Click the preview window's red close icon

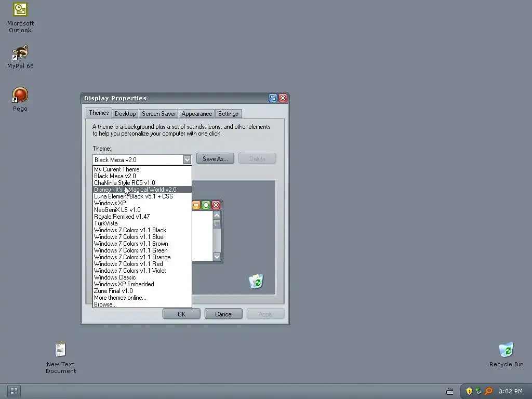pos(216,205)
